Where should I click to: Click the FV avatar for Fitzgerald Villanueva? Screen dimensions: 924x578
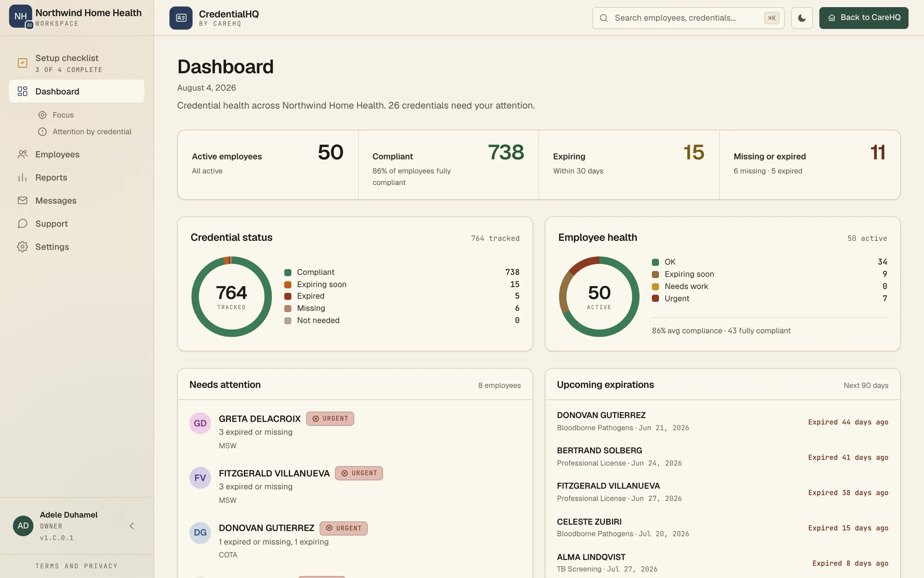click(x=200, y=478)
